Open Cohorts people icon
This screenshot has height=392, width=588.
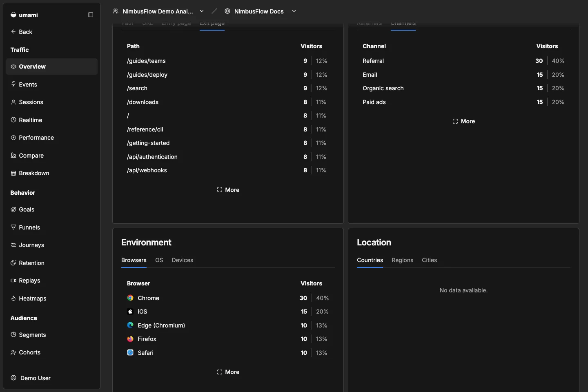tap(13, 352)
